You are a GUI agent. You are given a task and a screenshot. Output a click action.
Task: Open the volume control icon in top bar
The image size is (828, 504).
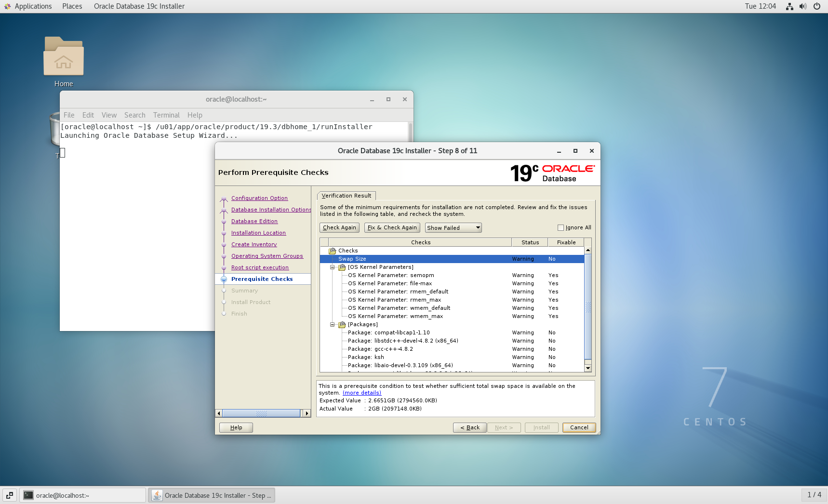803,6
